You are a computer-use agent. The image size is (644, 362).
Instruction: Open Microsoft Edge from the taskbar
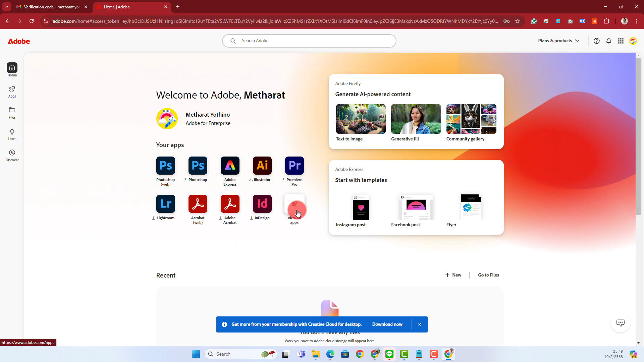coord(330,354)
